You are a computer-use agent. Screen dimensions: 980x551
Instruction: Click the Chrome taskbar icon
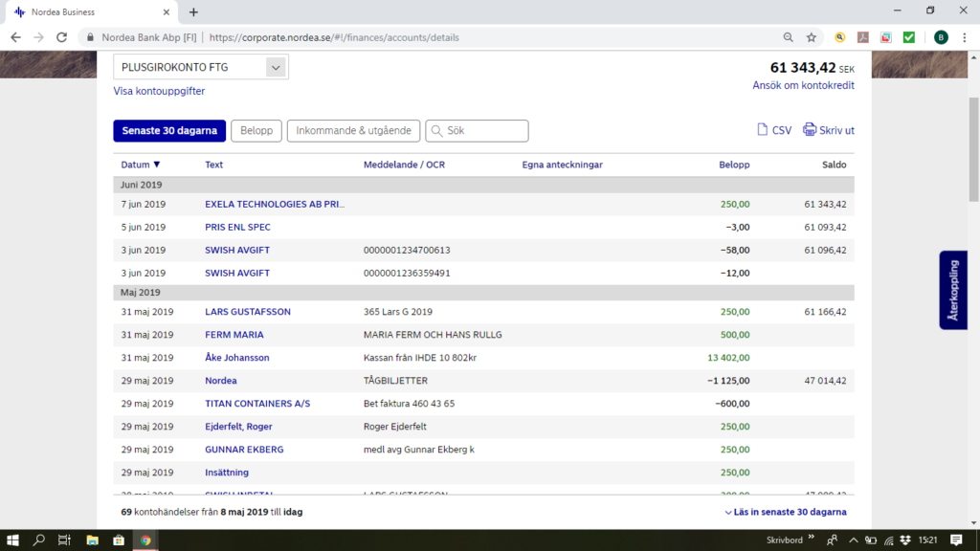tap(145, 540)
